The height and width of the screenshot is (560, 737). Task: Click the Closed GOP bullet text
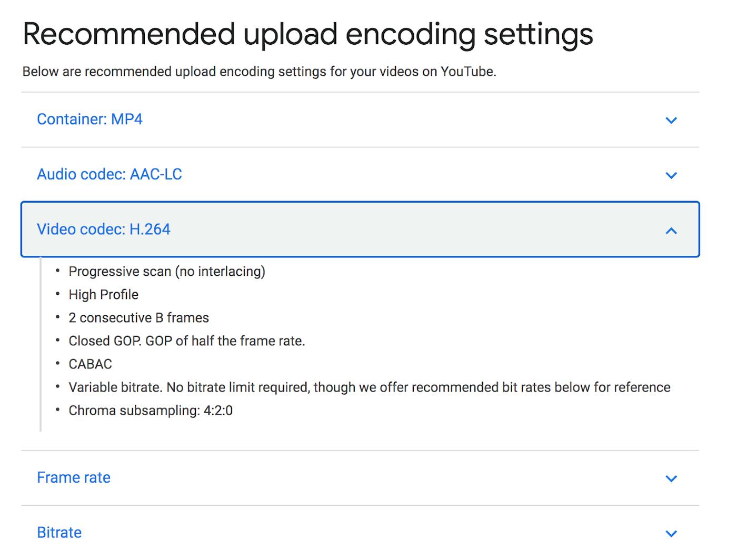187,341
